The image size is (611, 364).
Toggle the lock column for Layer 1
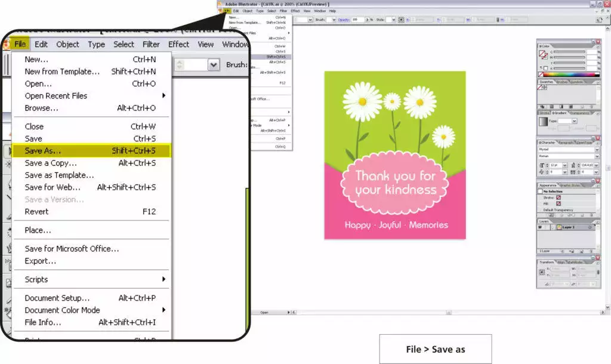point(547,227)
